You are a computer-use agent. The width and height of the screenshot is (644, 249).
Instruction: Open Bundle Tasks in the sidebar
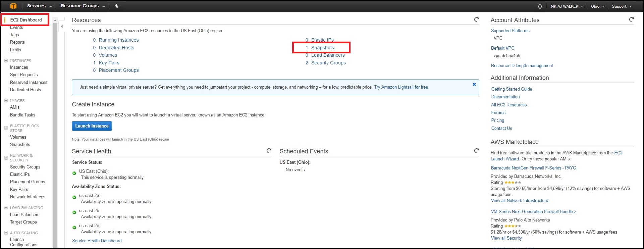(22, 115)
